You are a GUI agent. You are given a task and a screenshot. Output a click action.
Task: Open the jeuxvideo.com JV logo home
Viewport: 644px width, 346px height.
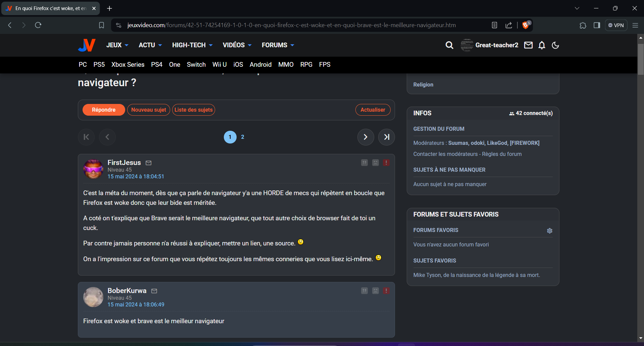pyautogui.click(x=87, y=45)
